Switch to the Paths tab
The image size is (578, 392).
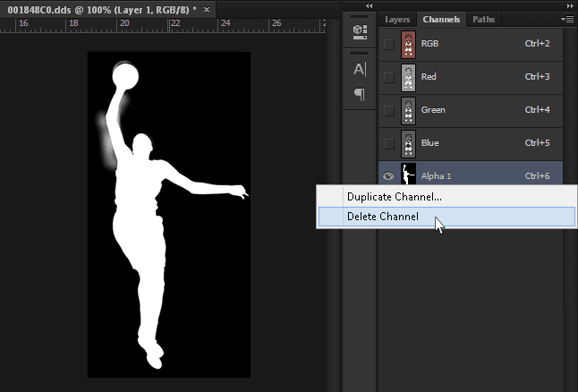(483, 19)
